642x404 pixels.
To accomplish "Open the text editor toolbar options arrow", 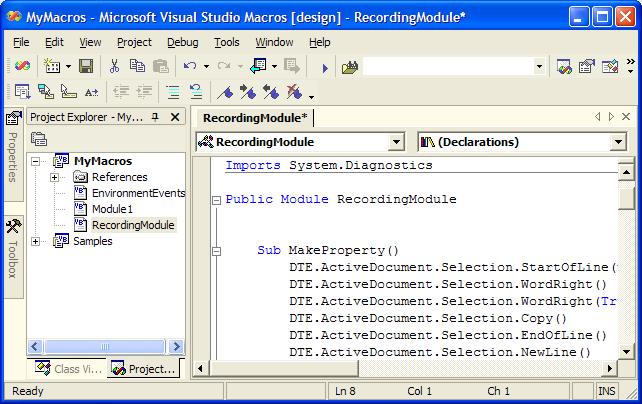I will pos(312,97).
